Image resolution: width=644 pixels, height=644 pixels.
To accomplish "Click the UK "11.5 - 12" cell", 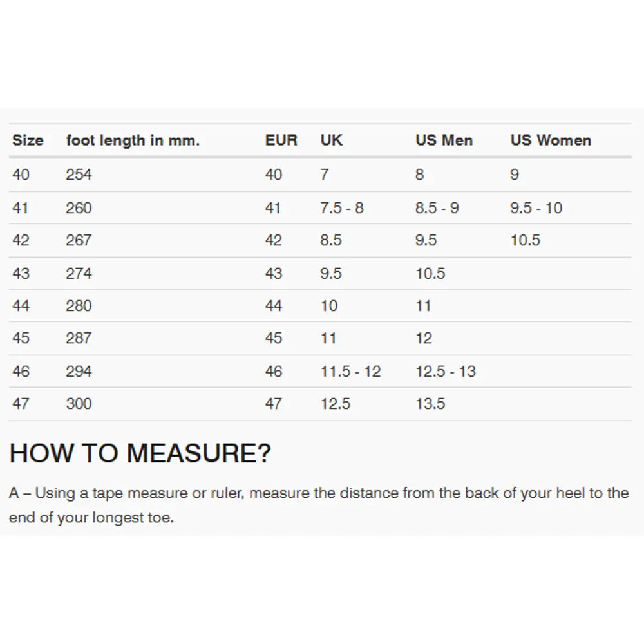I will [350, 372].
